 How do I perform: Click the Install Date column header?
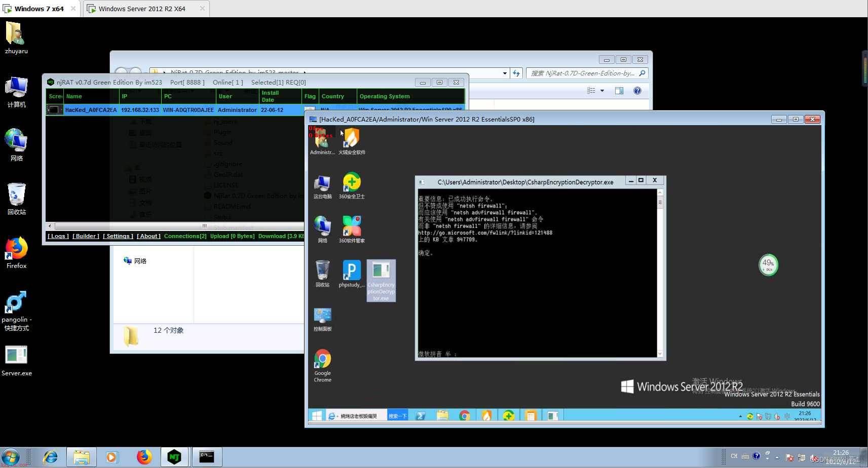[280, 96]
